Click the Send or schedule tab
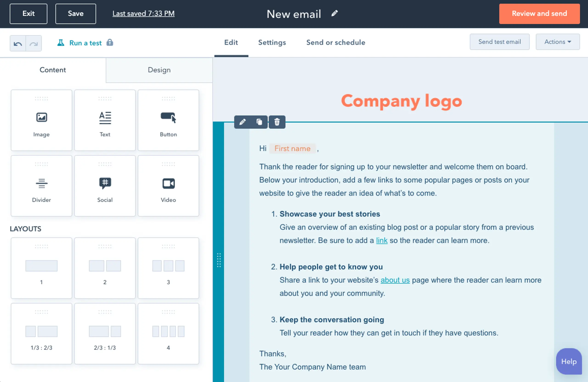This screenshot has height=382, width=588. coord(335,43)
